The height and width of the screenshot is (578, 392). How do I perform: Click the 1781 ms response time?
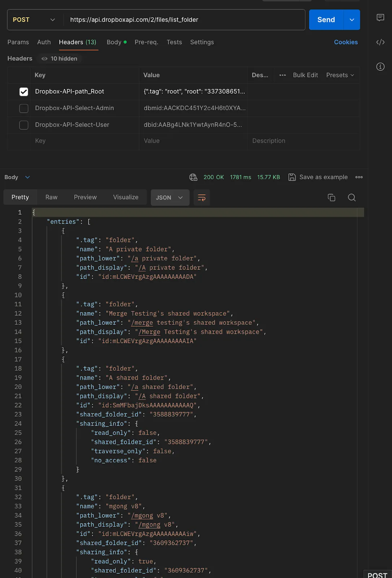pos(240,177)
